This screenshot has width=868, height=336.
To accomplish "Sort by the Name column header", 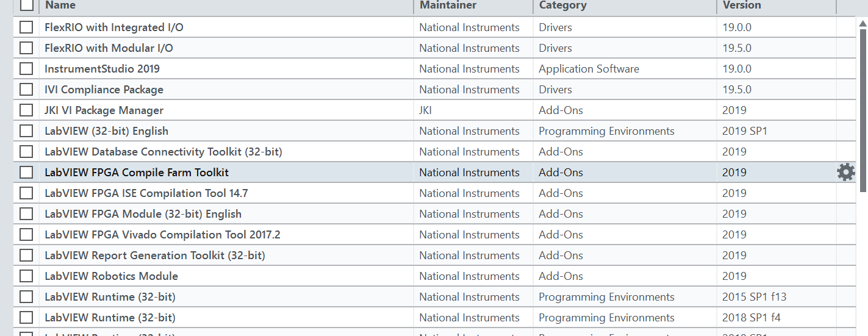I will 60,5.
